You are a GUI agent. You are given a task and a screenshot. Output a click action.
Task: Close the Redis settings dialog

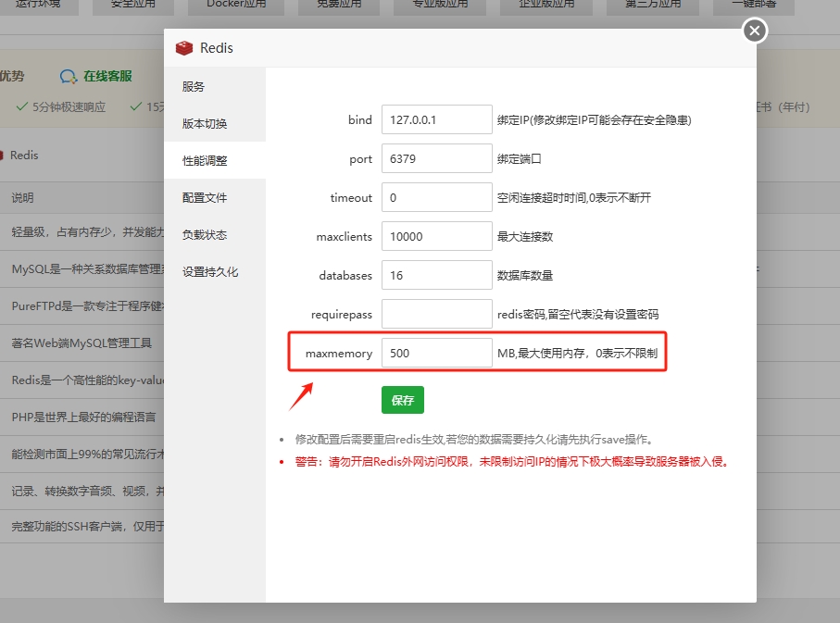754,31
